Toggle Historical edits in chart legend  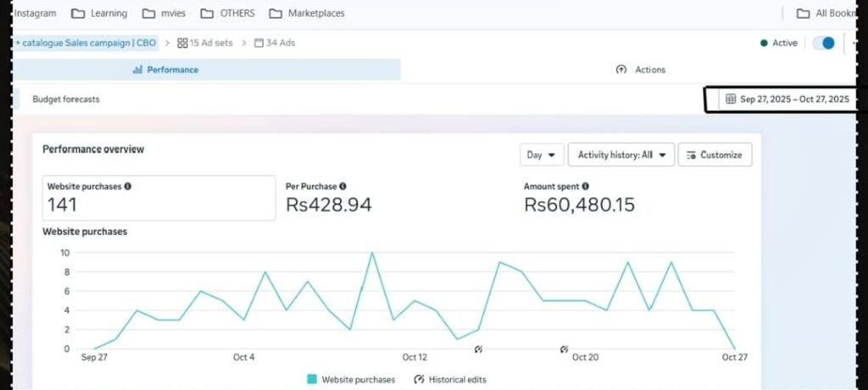[449, 380]
